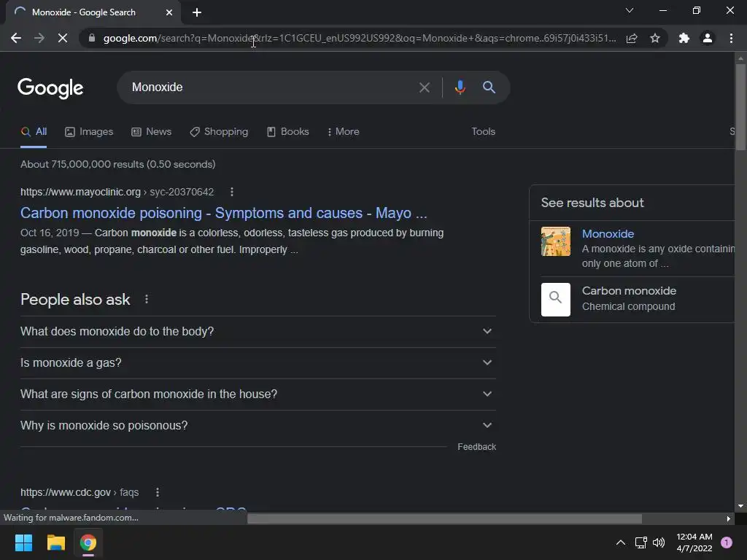
Task: Click the horizontal scrollbar right arrow
Action: (x=728, y=518)
